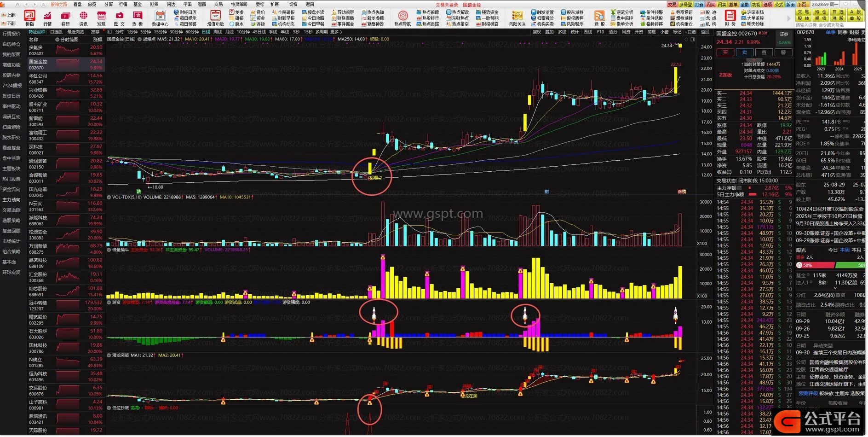Toggle the 分时简图 column header circle
The image size is (868, 437).
[57, 40]
